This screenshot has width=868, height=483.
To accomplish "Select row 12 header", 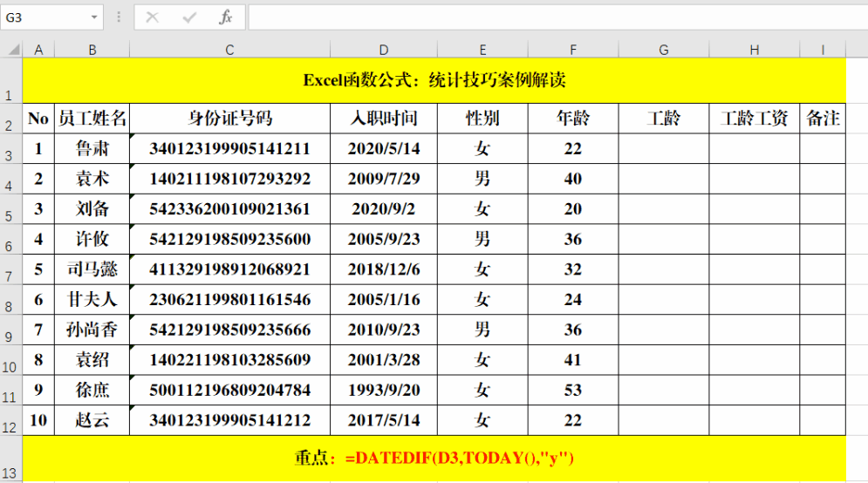I will point(11,420).
